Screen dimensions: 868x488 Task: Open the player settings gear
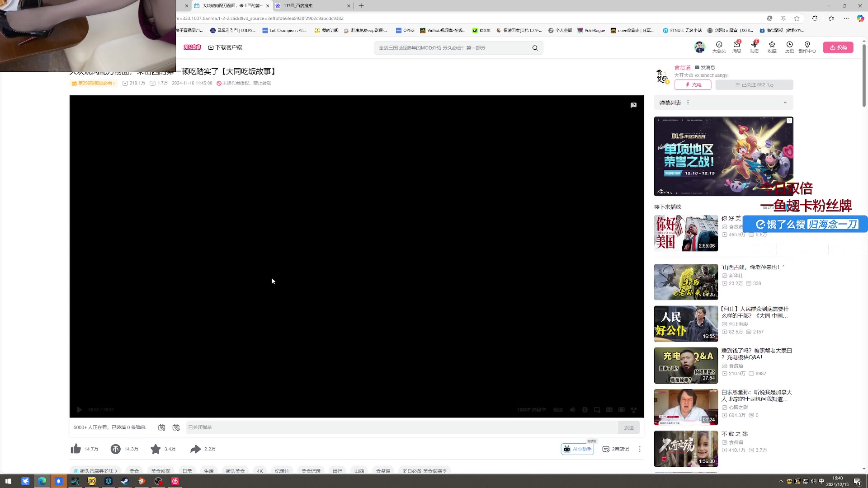585,410
